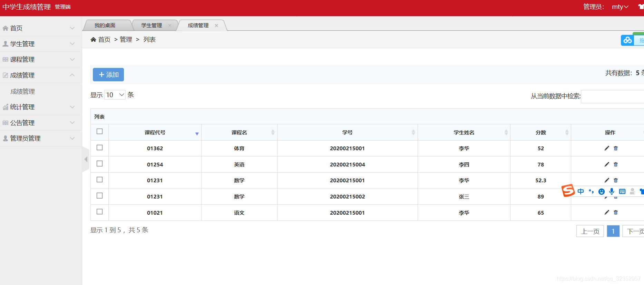Click trash icon for 英语 row
Image resolution: width=644 pixels, height=285 pixels.
pos(616,164)
